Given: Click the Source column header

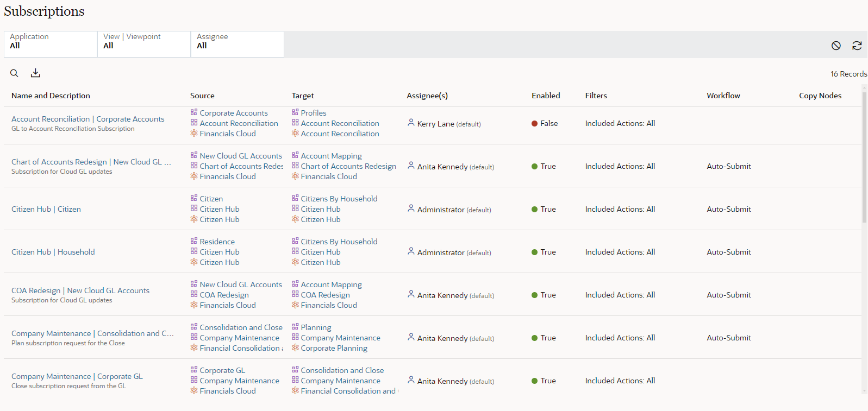Looking at the screenshot, I should coord(202,96).
